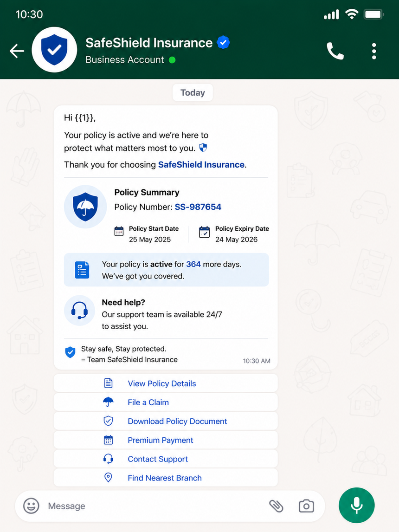Tap the document icon in active banner

82,270
